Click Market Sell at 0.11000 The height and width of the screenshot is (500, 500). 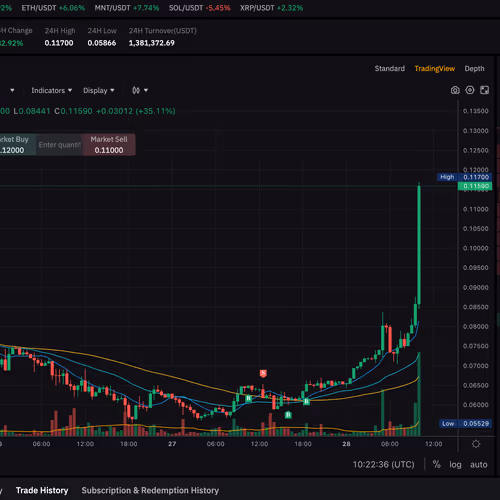[109, 145]
